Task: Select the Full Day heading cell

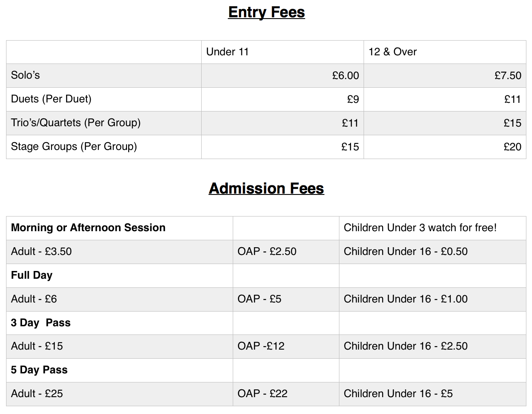Action: click(x=120, y=276)
